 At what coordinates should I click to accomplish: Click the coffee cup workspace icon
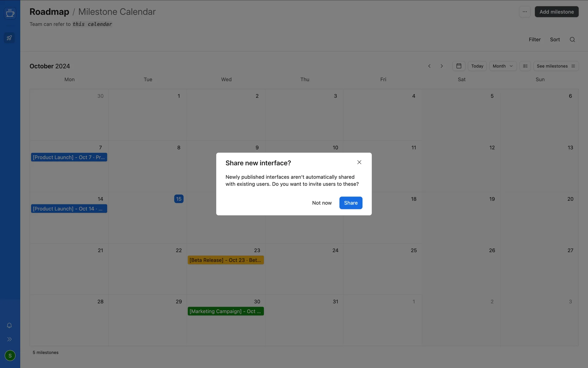click(x=10, y=13)
